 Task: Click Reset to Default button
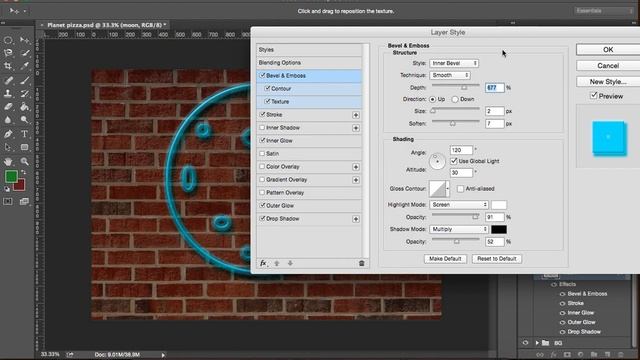497,259
